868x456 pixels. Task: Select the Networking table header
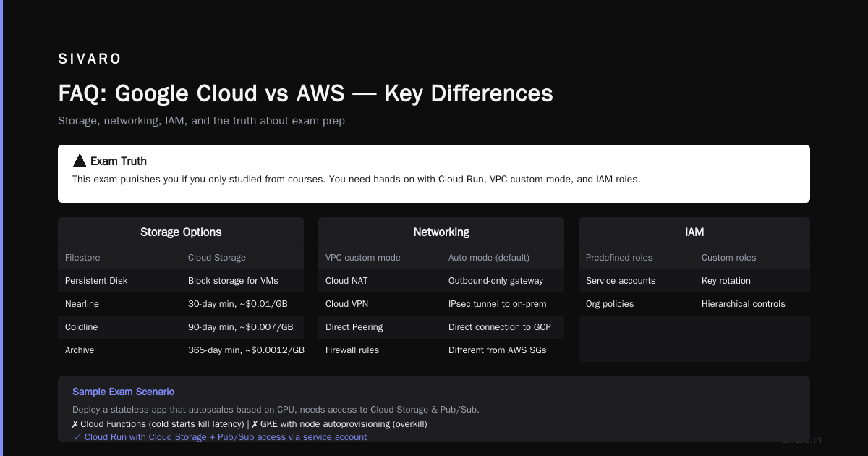coord(441,232)
